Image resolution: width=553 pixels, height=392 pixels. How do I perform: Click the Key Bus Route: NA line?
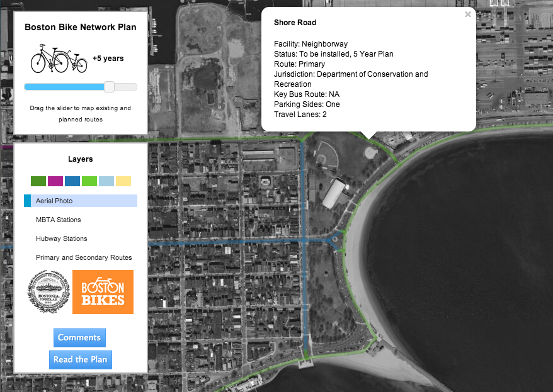(307, 94)
